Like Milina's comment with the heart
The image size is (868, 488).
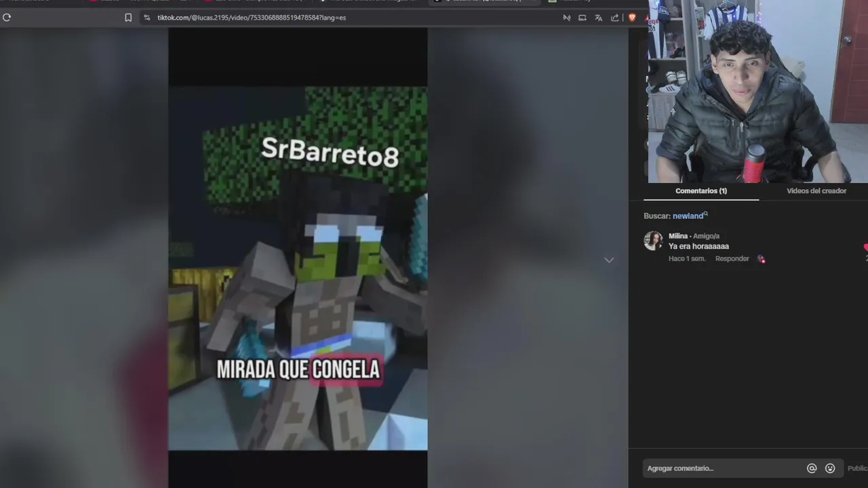[x=866, y=247]
